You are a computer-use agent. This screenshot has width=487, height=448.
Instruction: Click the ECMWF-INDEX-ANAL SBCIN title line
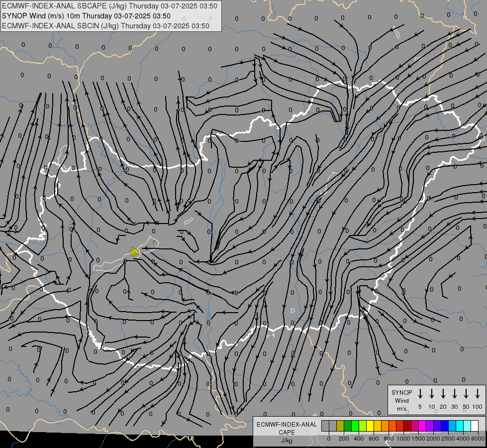click(105, 26)
